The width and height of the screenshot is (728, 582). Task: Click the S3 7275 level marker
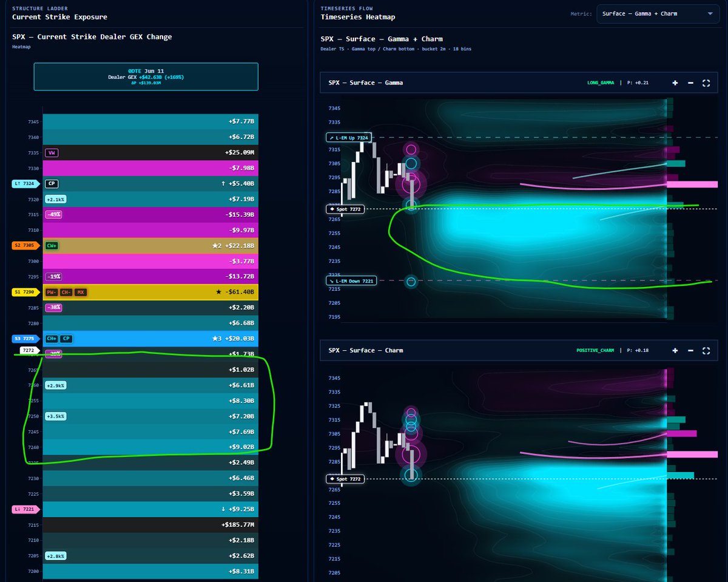coord(26,339)
